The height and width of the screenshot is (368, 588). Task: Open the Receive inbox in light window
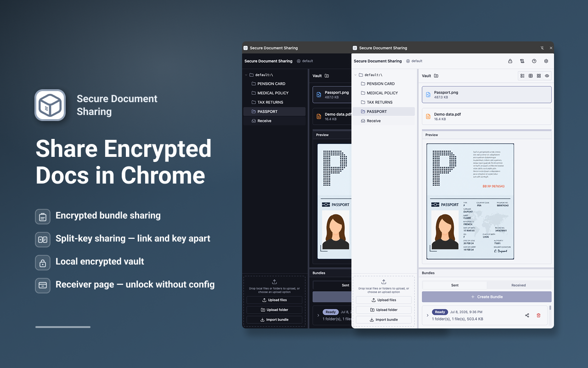tap(384, 121)
